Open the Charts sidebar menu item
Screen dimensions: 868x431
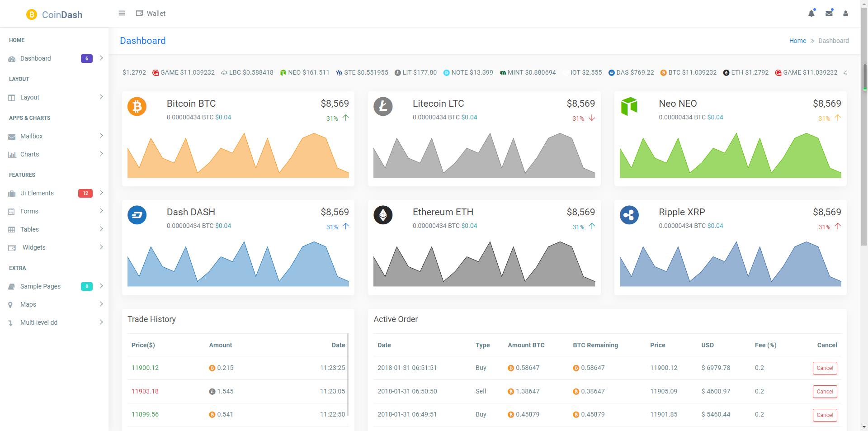54,154
